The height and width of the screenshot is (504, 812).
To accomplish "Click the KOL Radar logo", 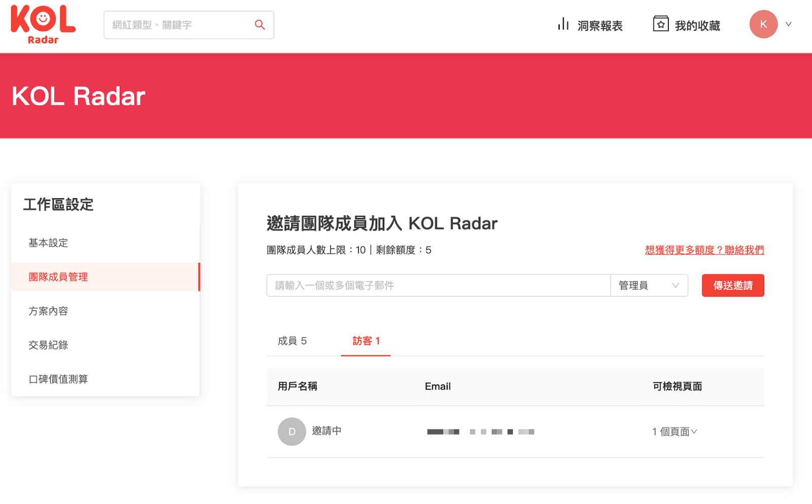I will pyautogui.click(x=43, y=24).
